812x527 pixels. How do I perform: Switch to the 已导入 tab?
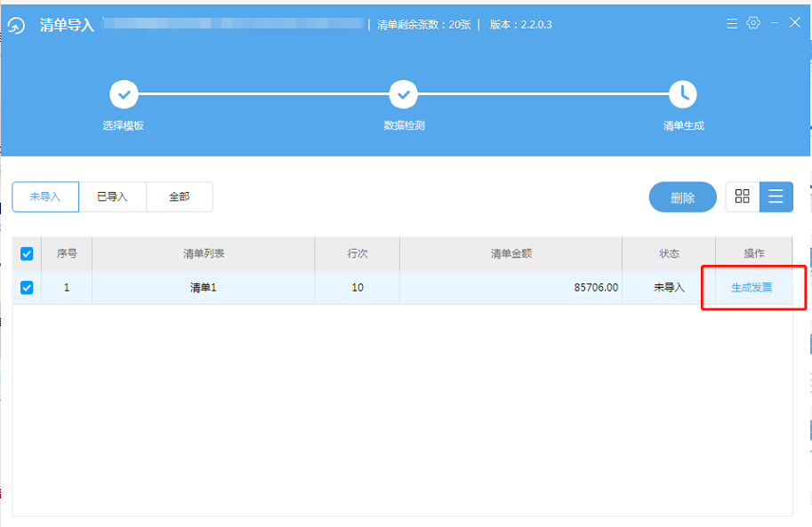click(x=112, y=197)
